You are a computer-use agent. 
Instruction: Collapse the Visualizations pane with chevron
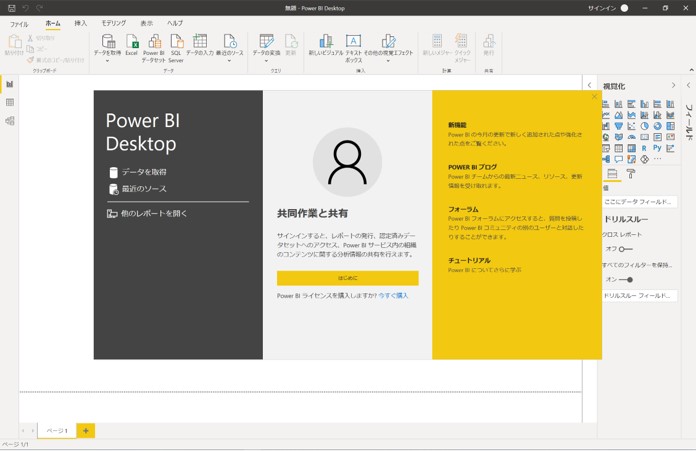click(673, 86)
